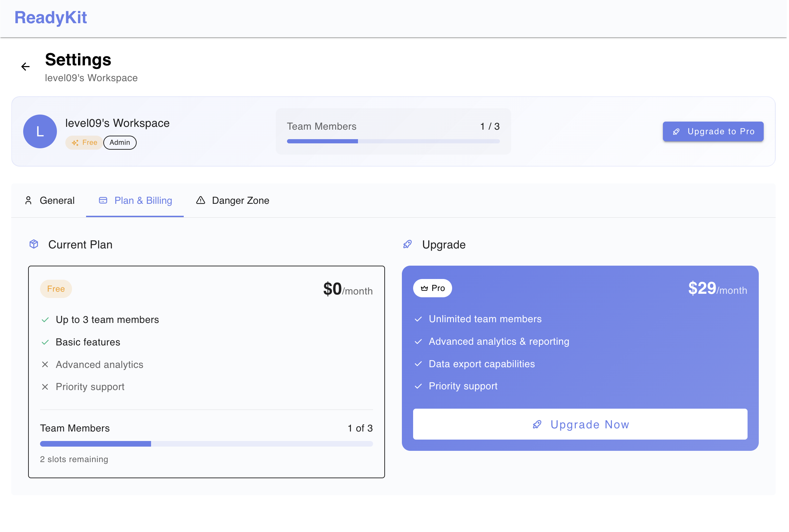Click the checkmark beside Basic features

tap(45, 342)
